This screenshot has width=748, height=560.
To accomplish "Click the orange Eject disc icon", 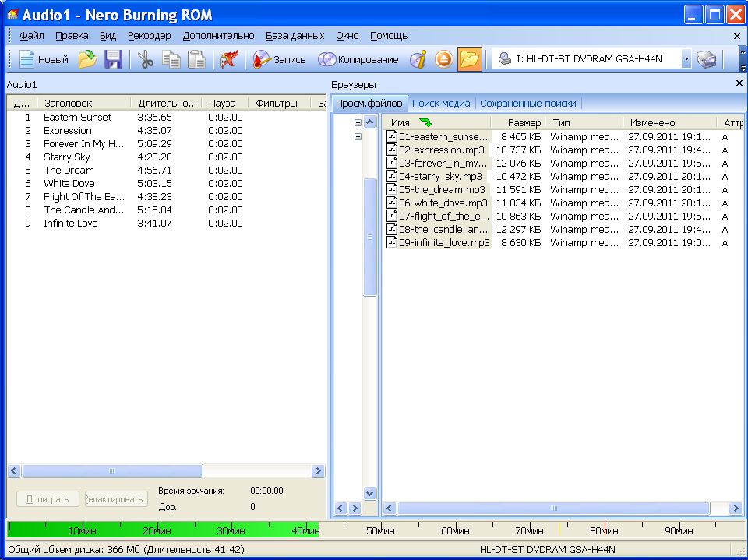I will [443, 59].
